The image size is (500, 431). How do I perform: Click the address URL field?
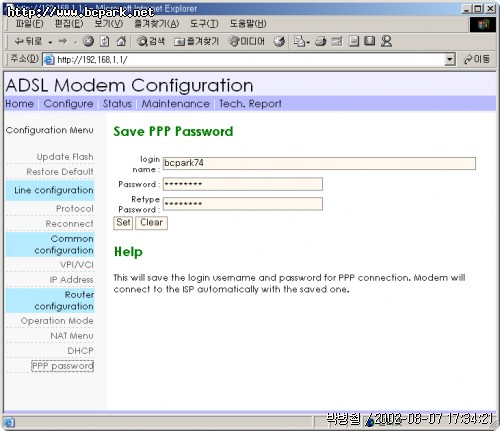pyautogui.click(x=250, y=60)
